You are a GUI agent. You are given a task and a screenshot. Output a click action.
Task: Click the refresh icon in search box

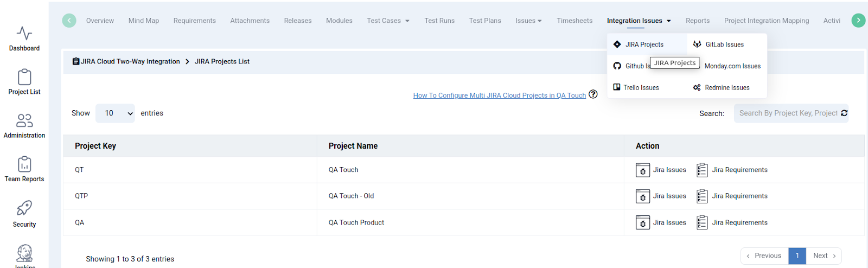(844, 113)
